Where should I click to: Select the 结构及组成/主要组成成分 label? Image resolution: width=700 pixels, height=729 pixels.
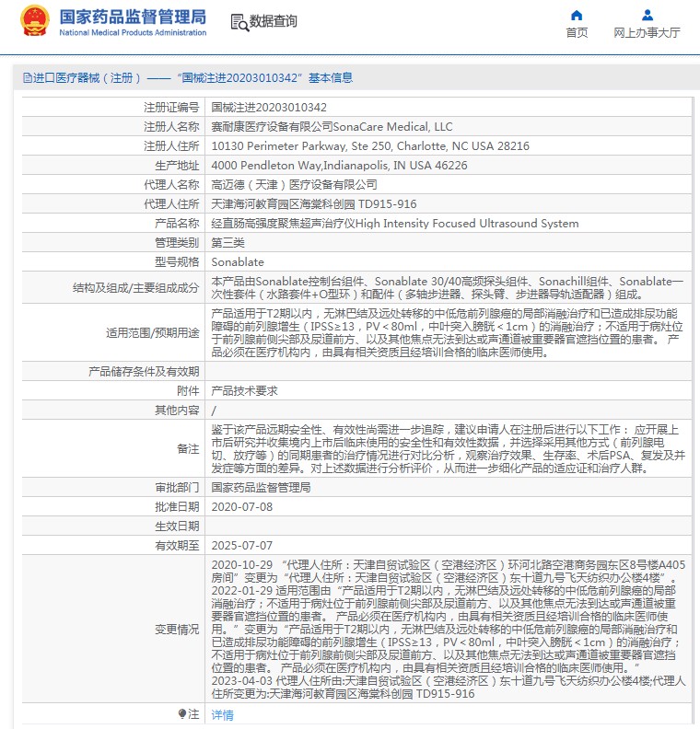pos(135,288)
